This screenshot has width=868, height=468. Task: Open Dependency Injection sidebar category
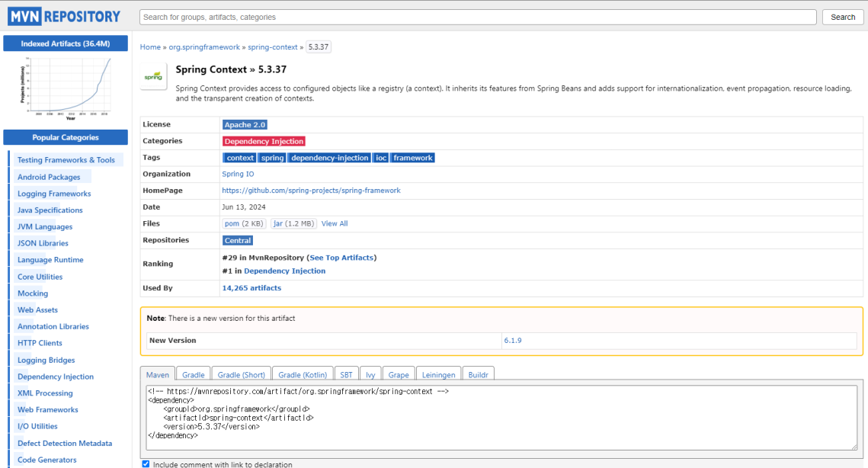(x=56, y=377)
